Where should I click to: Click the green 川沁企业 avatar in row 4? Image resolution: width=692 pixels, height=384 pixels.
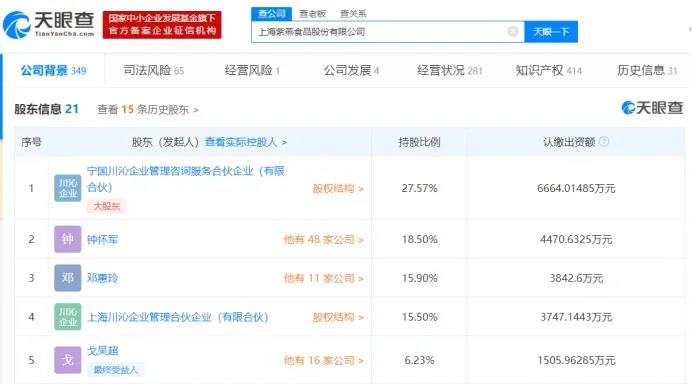click(68, 316)
